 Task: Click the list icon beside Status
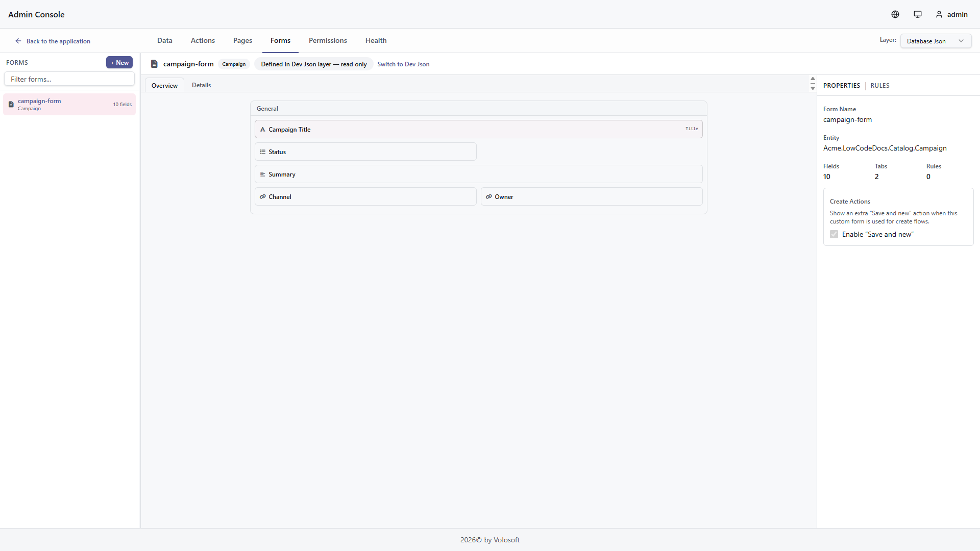(263, 152)
